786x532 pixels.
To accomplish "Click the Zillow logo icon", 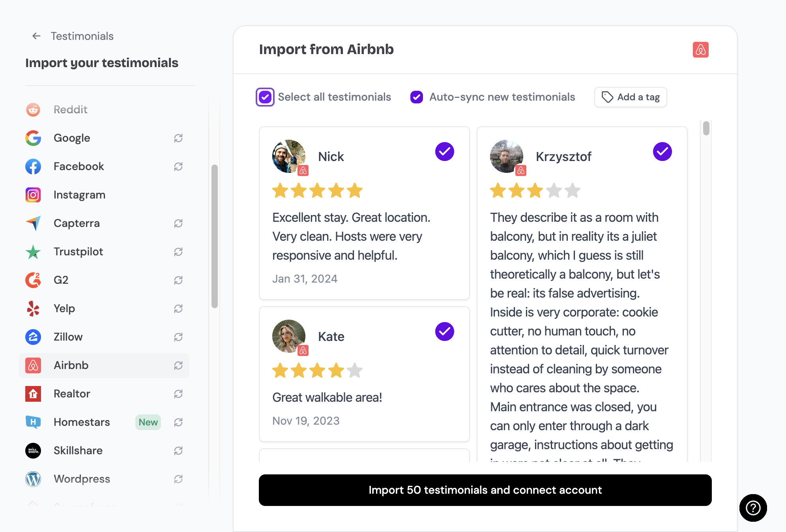I will 33,337.
